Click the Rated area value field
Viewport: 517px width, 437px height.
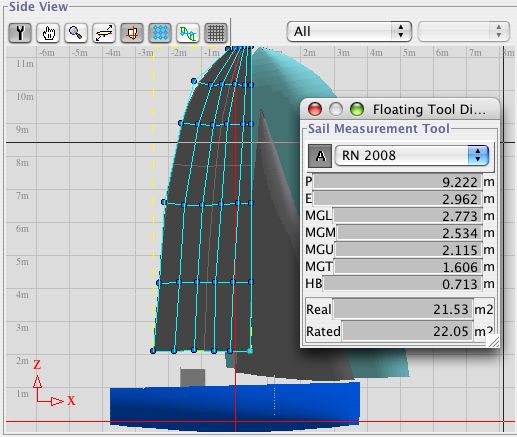407,331
